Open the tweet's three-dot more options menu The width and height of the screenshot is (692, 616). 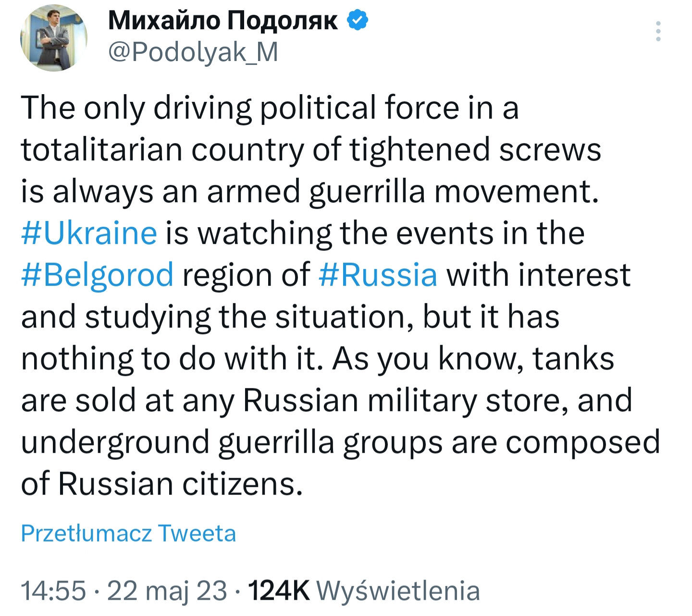coord(658,31)
